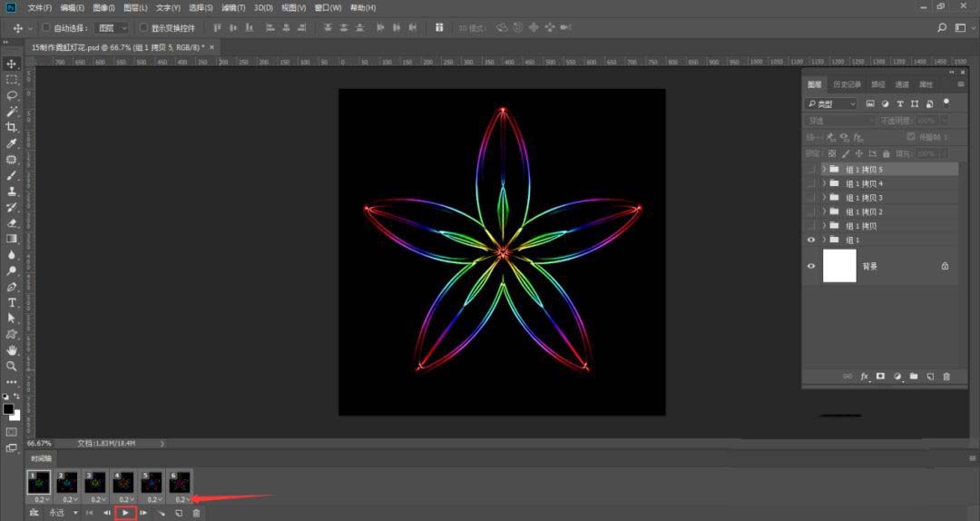Screen dimensions: 980x521
Task: Create a new group in Layers panel
Action: (x=914, y=377)
